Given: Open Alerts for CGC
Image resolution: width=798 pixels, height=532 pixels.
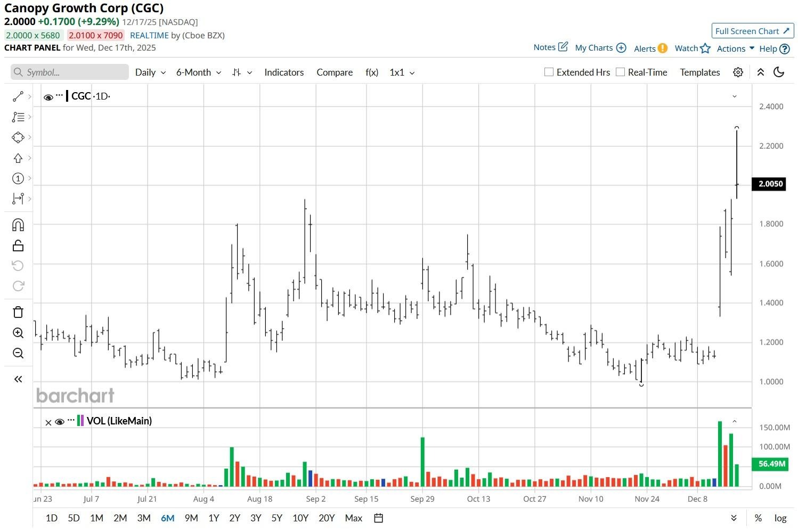Looking at the screenshot, I should (x=650, y=48).
